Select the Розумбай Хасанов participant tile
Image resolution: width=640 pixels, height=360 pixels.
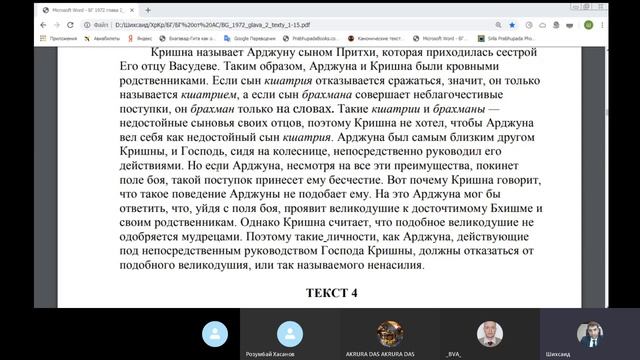pos(290,334)
